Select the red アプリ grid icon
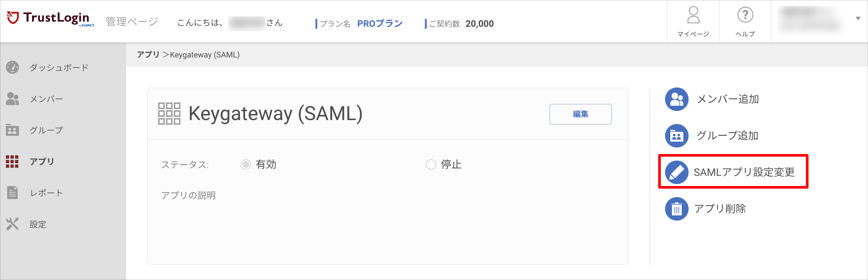The width and height of the screenshot is (868, 280). (12, 162)
